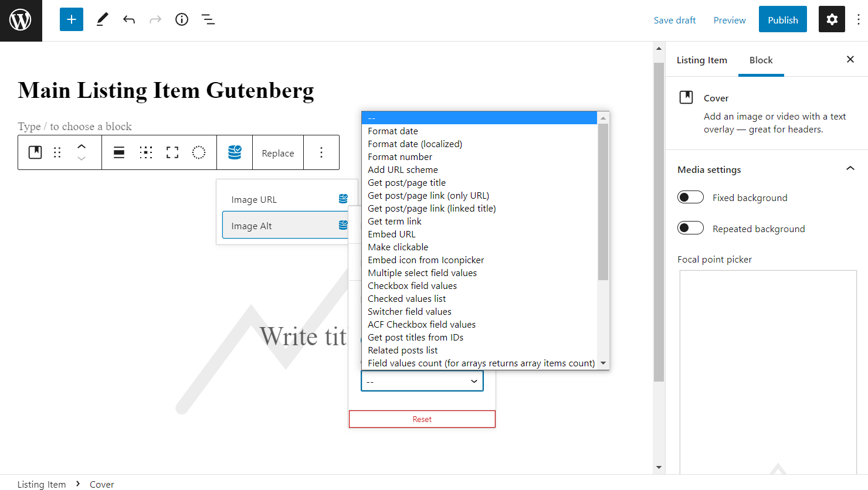Click the Cover icon in Block sidebar
The width and height of the screenshot is (868, 490).
pos(686,97)
